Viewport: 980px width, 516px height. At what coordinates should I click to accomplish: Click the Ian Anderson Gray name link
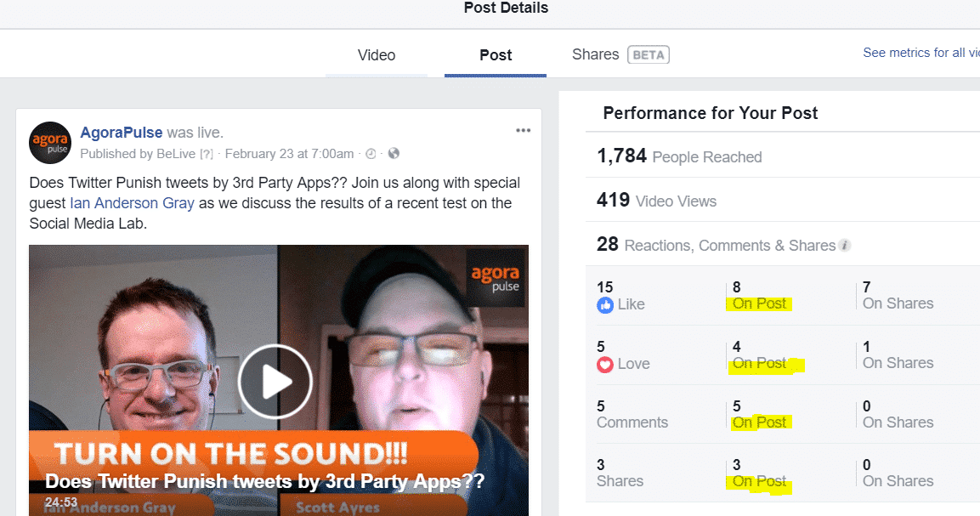[x=132, y=203]
